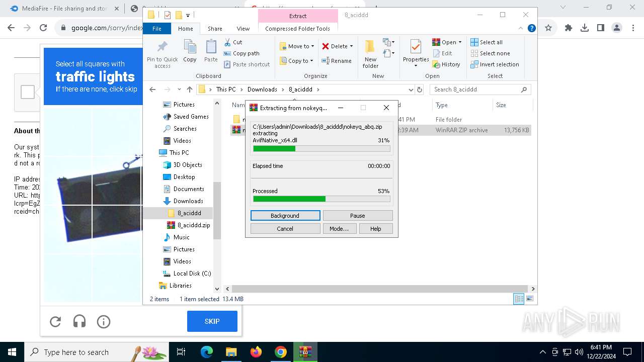The image size is (644, 362).
Task: Open Chrome downloads icon
Action: (585, 28)
